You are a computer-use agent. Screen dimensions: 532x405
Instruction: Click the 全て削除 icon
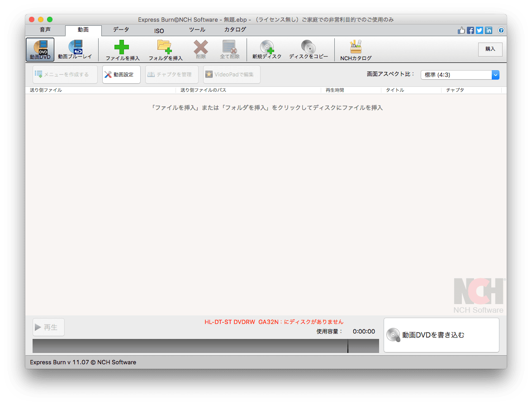pyautogui.click(x=230, y=50)
